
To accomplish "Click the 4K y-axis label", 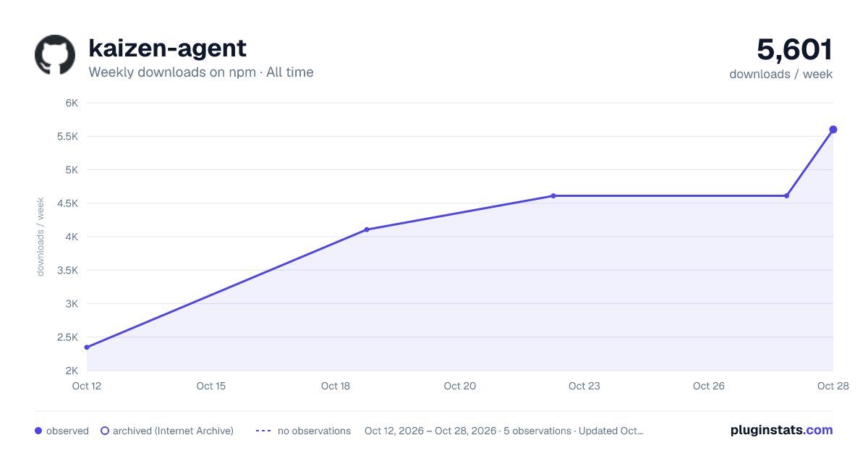I will 72,237.
